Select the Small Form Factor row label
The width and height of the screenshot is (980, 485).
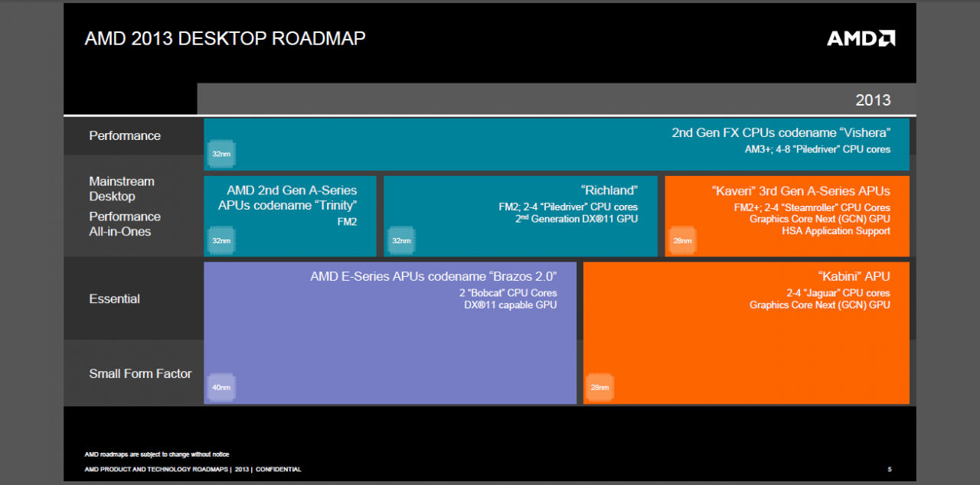[140, 373]
